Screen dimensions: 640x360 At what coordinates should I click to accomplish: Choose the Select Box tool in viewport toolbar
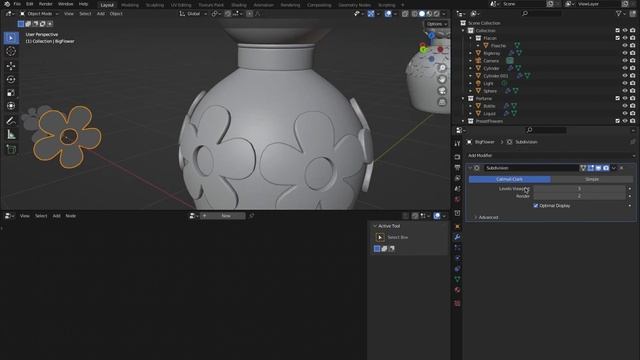[x=11, y=38]
